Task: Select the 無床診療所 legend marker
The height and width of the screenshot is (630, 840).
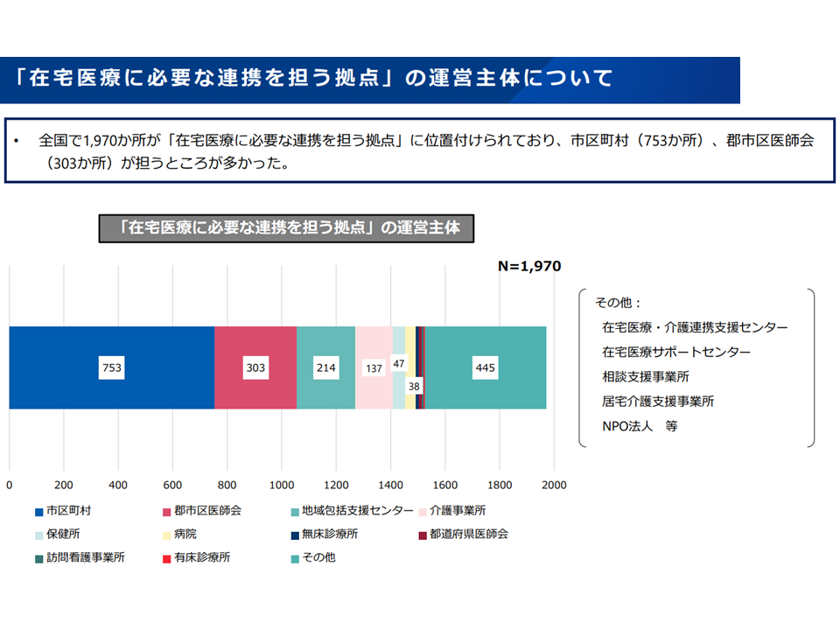Action: [x=294, y=534]
